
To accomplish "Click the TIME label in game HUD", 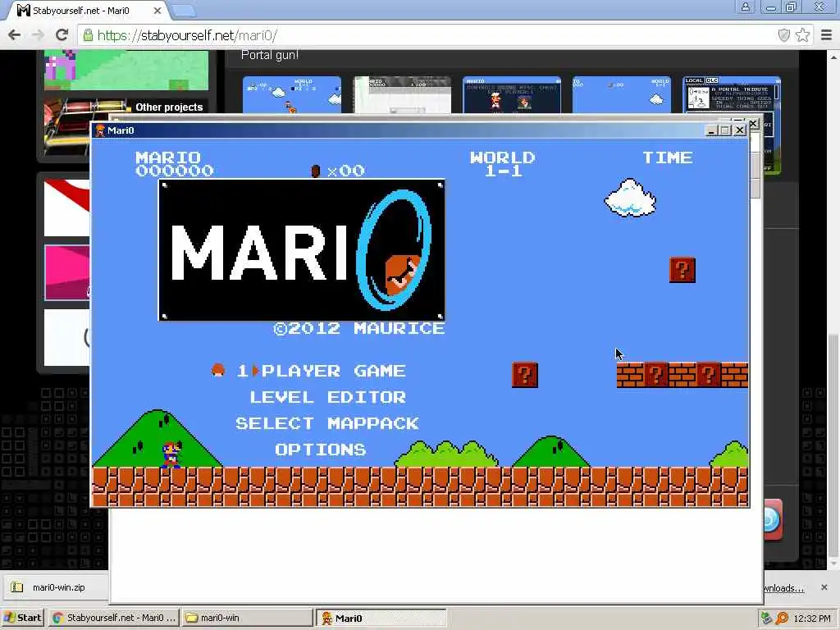I will (668, 157).
